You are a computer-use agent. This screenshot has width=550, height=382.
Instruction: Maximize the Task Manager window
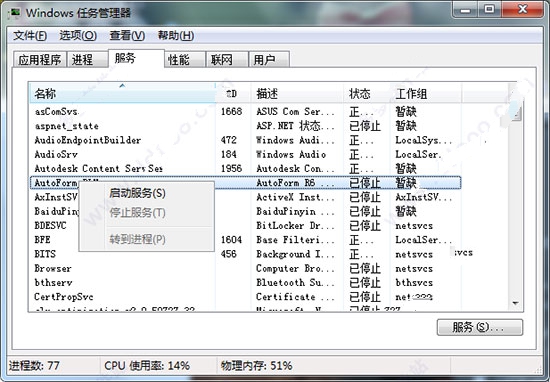(489, 9)
